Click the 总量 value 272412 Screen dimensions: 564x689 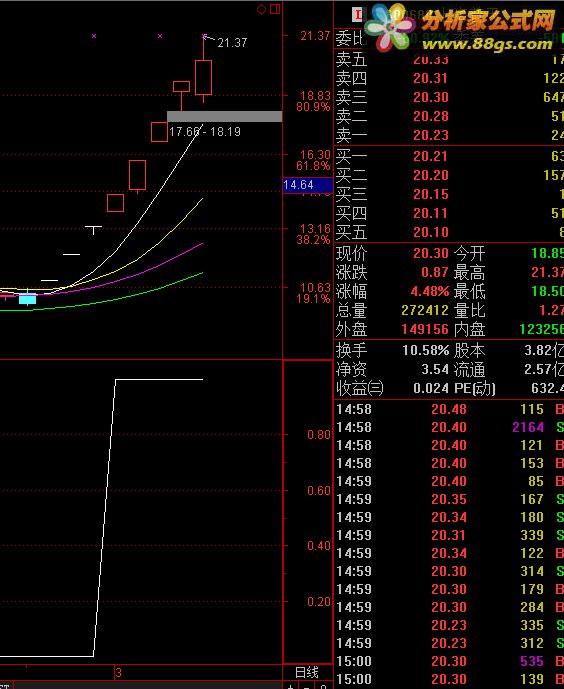425,310
